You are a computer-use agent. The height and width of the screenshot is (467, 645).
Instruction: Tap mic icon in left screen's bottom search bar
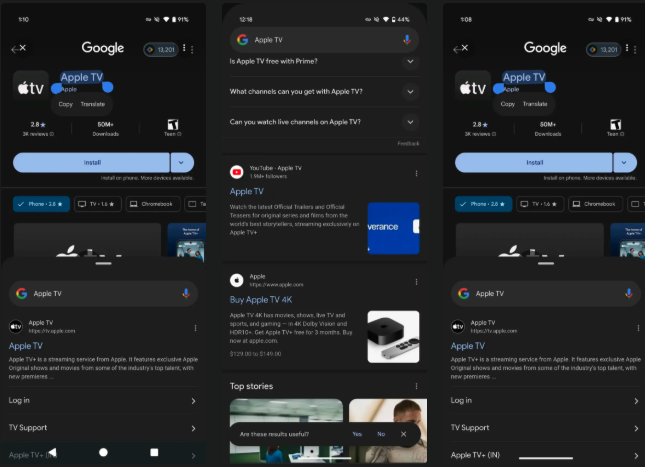(x=186, y=293)
